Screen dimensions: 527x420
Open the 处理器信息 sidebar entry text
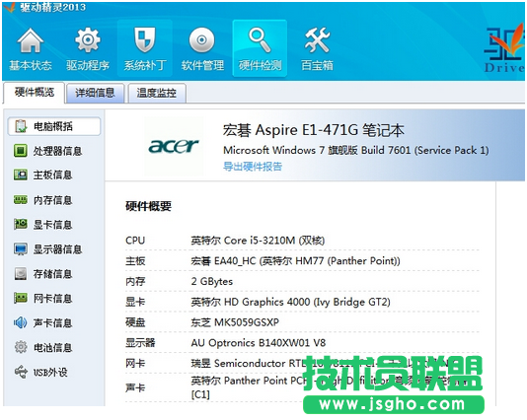click(57, 151)
